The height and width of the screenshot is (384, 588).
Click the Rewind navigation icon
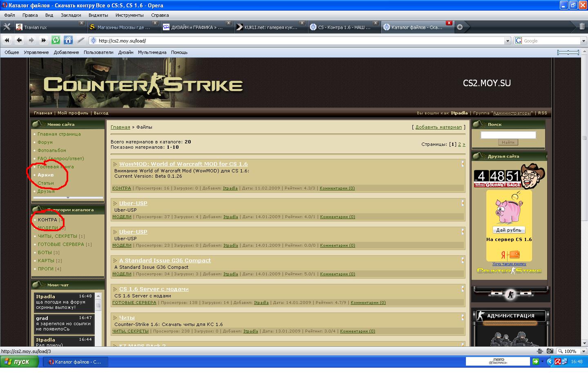pos(7,40)
